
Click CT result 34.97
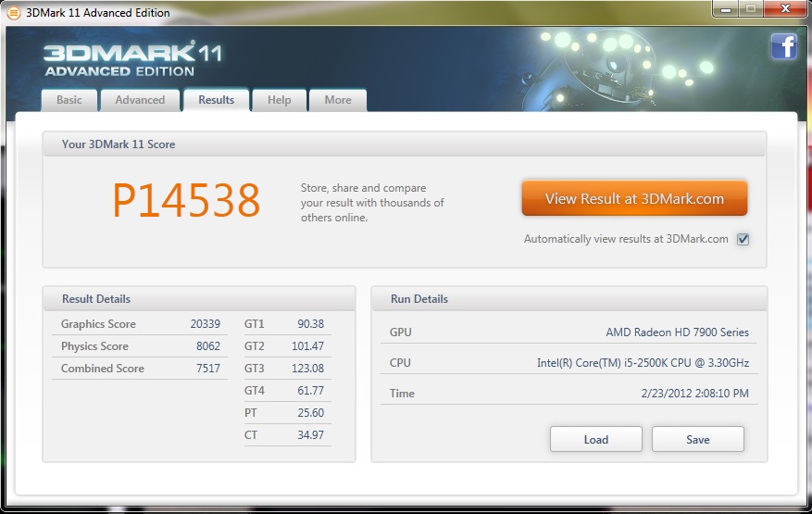coord(311,435)
